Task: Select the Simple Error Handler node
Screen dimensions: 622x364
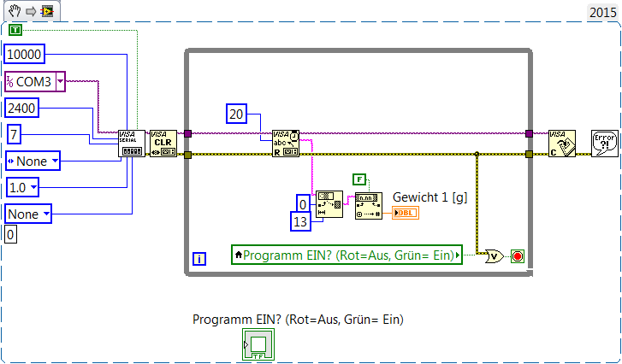Action: (x=605, y=144)
